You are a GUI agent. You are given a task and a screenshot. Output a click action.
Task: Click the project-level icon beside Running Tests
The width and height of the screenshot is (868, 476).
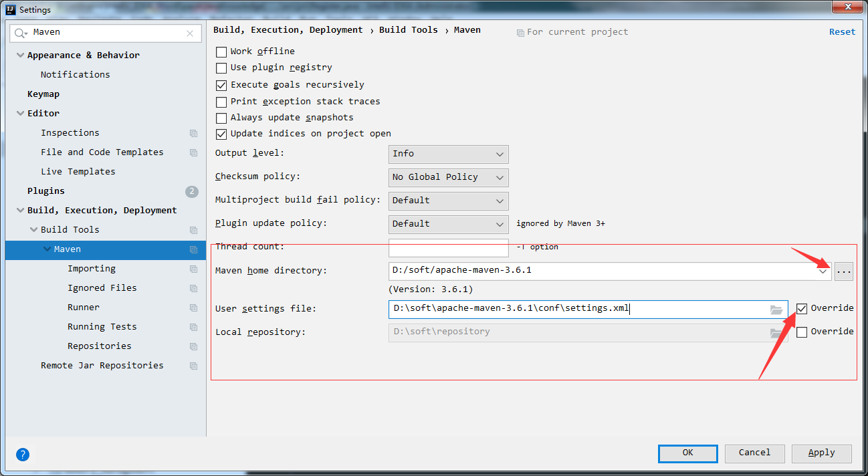click(x=193, y=327)
